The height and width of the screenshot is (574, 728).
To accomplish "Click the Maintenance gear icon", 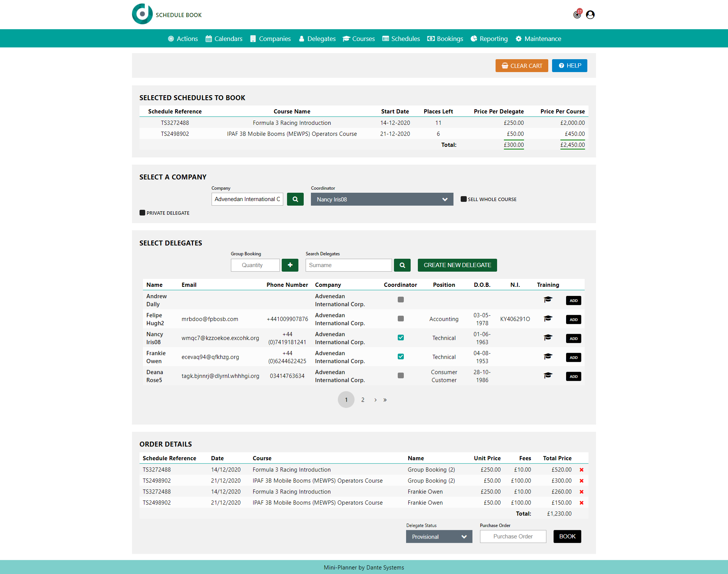I will pyautogui.click(x=519, y=38).
